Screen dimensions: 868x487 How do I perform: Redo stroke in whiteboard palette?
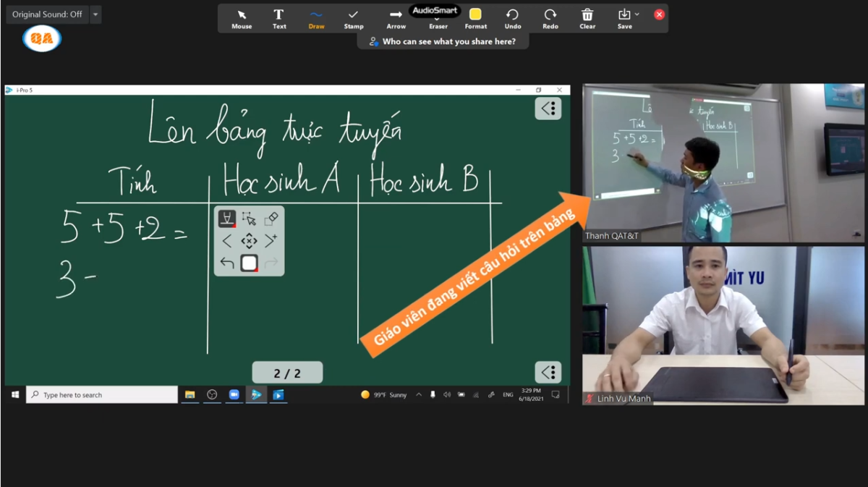271,263
